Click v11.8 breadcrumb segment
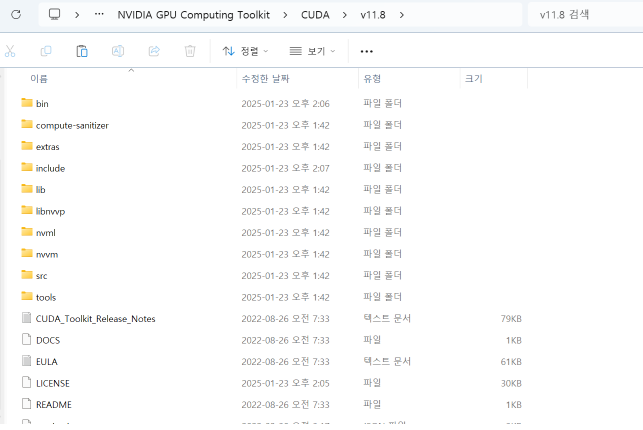The height and width of the screenshot is (430, 643). click(x=373, y=15)
